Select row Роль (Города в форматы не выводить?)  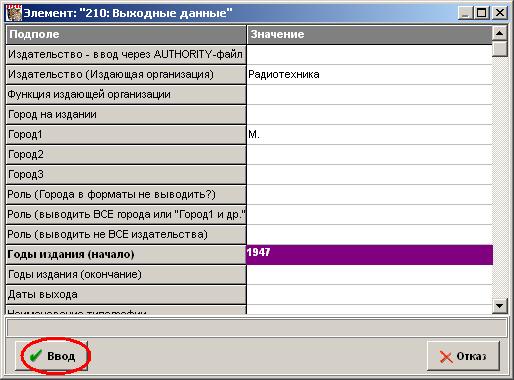point(126,194)
